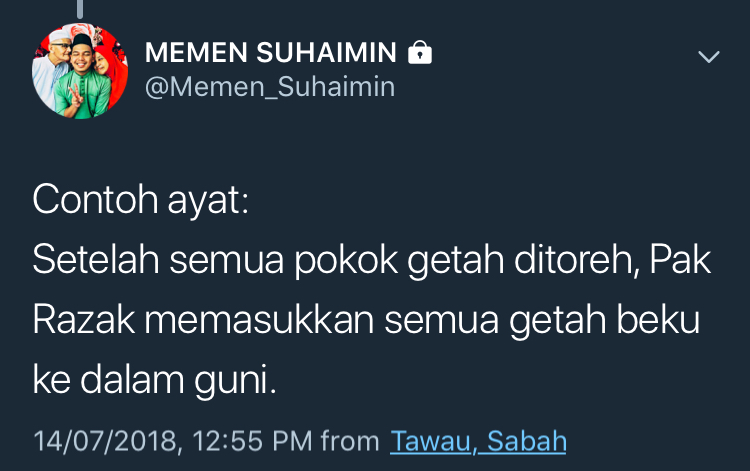
Task: Click the word "ditoreh," in tweet
Action: 577,260
